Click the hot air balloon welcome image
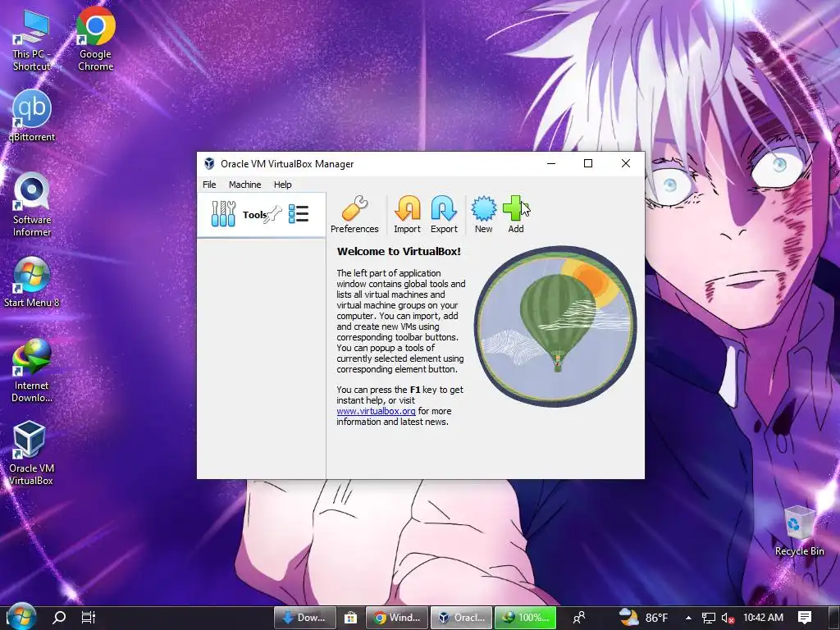 tap(555, 326)
